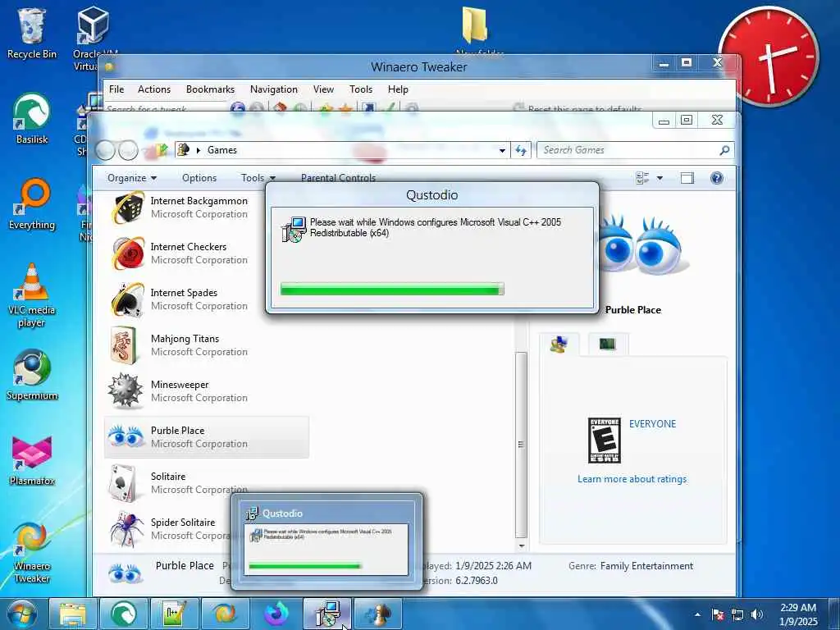Open Notepad++ taskbar button
Screen dimensions: 840x630
174,614
